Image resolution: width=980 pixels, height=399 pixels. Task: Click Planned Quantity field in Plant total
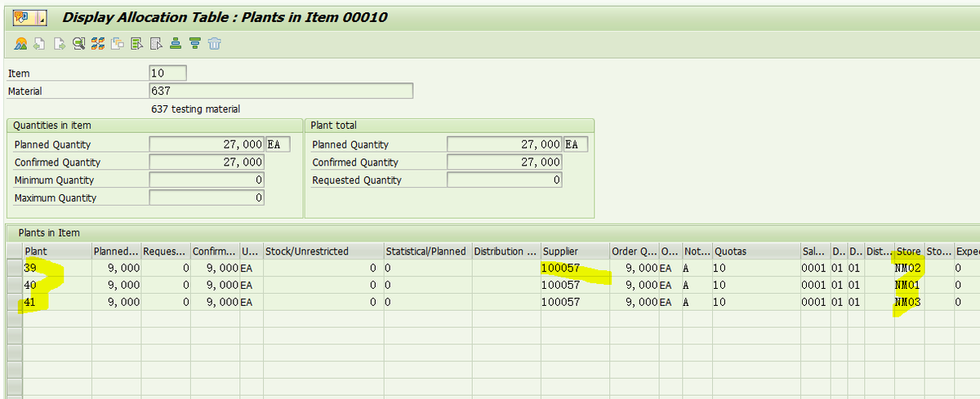pos(505,144)
